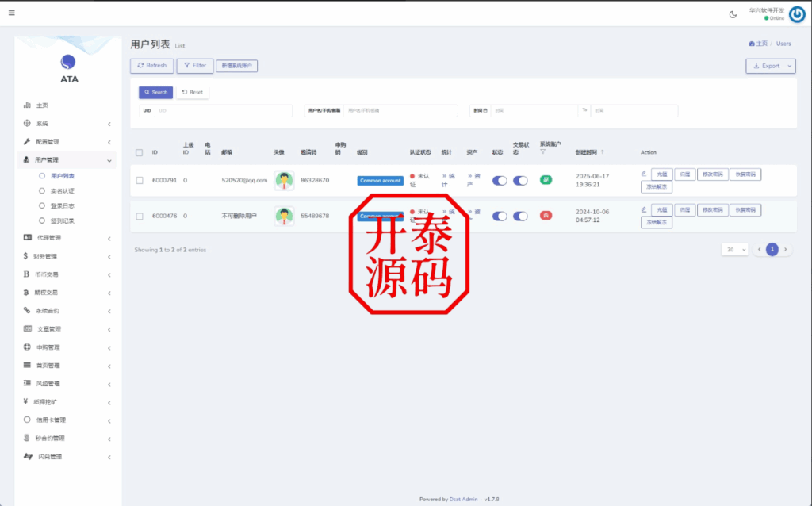Go to next page arrow in pagination
The width and height of the screenshot is (812, 506).
(x=786, y=250)
